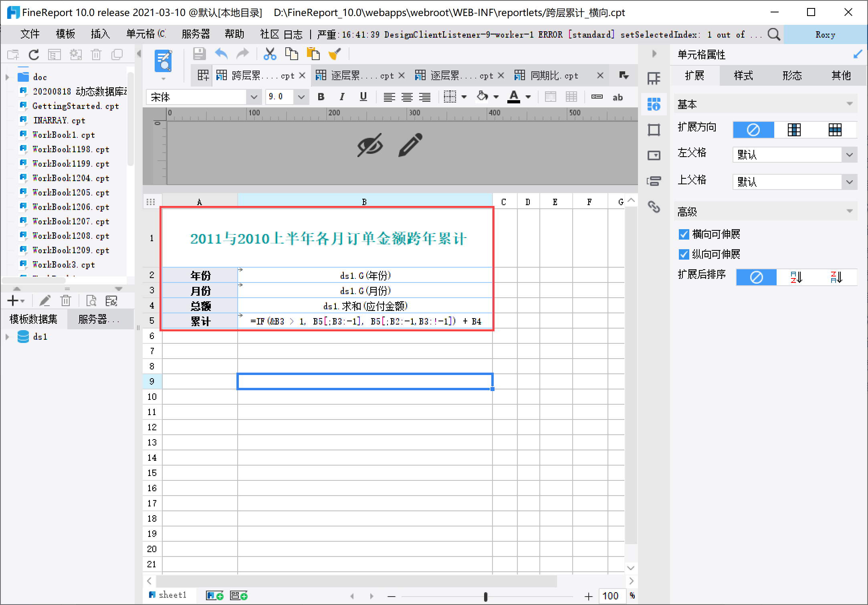868x605 pixels.
Task: Click the Save icon in toolbar
Action: pos(199,54)
